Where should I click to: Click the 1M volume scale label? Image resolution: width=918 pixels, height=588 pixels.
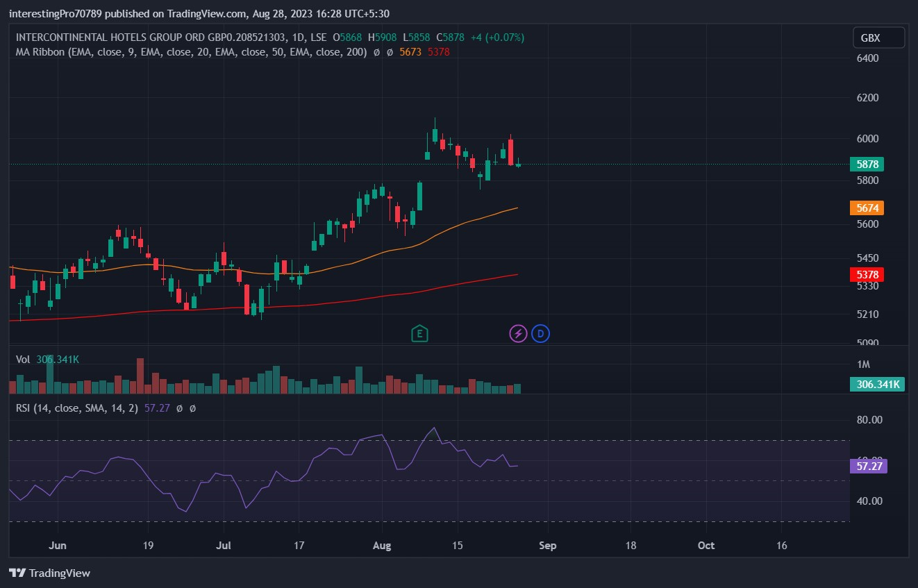[x=863, y=364]
